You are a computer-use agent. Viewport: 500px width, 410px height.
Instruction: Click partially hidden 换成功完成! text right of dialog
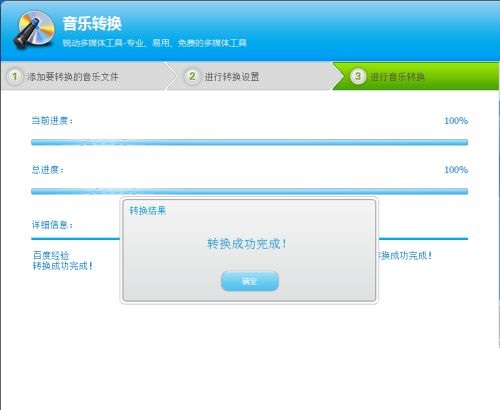point(405,256)
